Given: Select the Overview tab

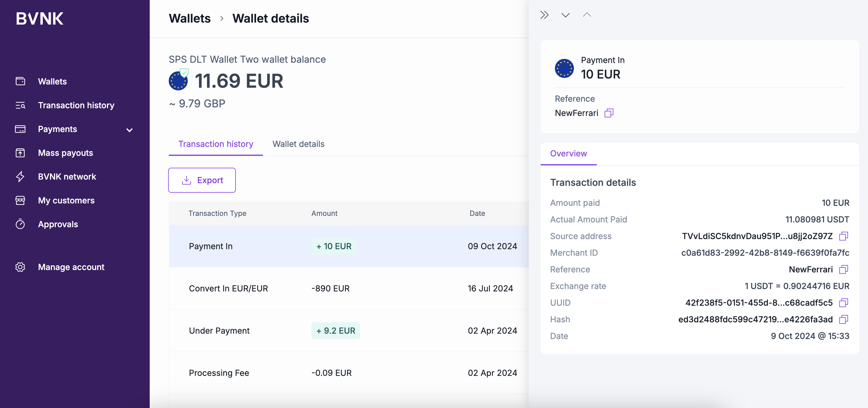Looking at the screenshot, I should (x=569, y=153).
